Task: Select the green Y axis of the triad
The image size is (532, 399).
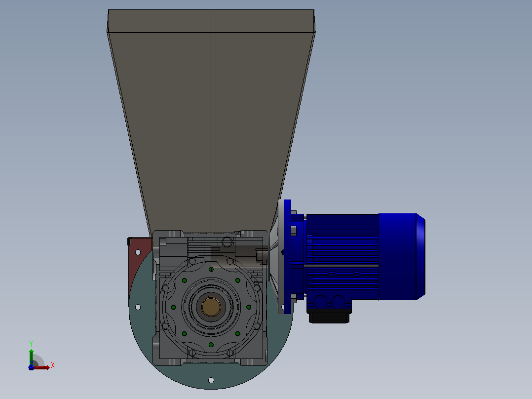Action: point(31,357)
